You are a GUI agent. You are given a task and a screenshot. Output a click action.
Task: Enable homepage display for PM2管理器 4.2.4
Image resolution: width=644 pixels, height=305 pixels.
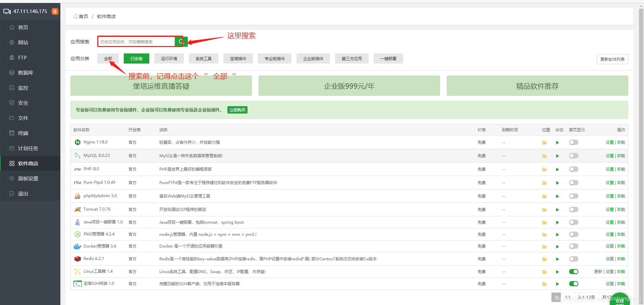point(574,234)
